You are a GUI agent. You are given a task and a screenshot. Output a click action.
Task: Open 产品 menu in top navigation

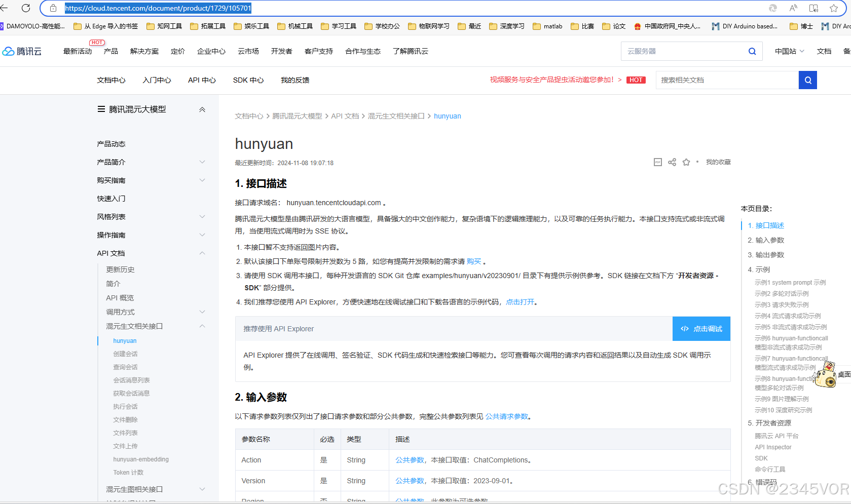tap(111, 51)
